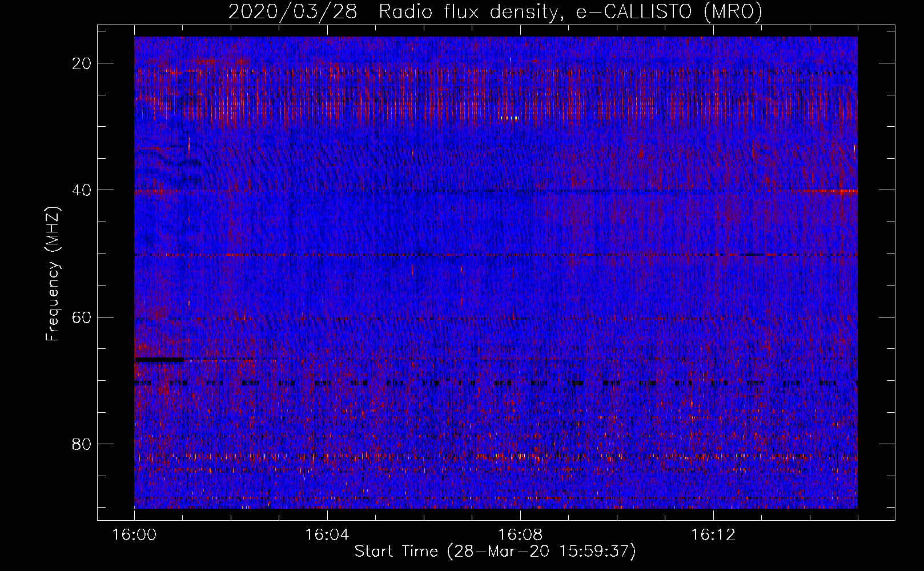The height and width of the screenshot is (571, 924).
Task: Click the plot title "2020/03/28 Radio flux density, e-CALLISTO (MRO)"
Action: coord(495,11)
